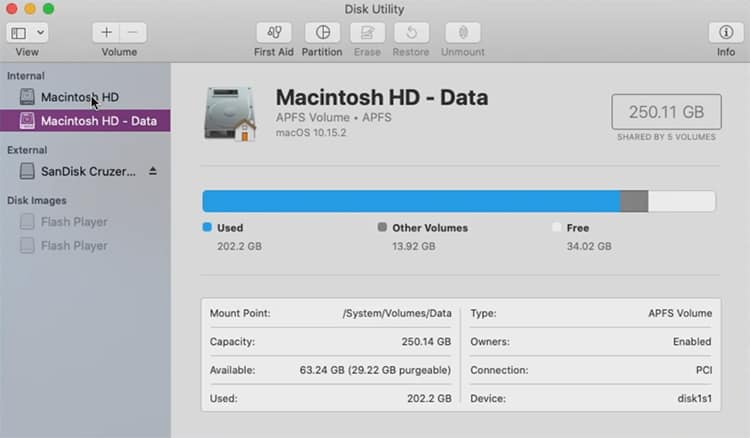Click the gray Other Volumes legend swatch
The image size is (750, 438).
tap(382, 227)
